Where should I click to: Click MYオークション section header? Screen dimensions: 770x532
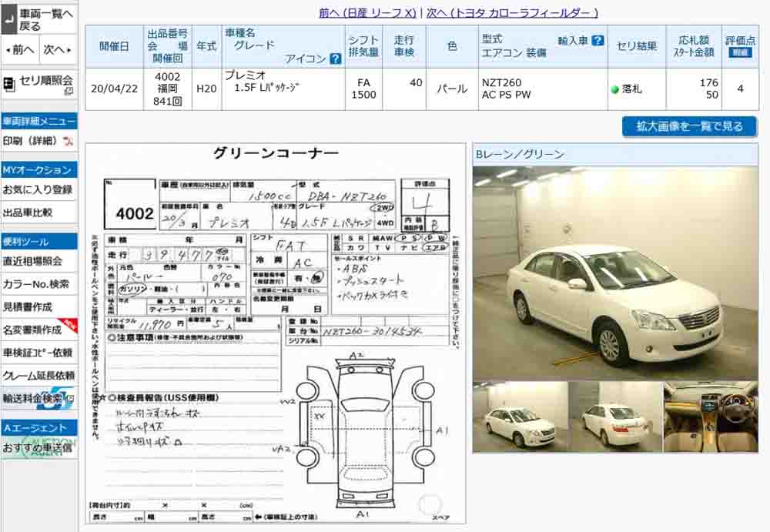[x=38, y=170]
